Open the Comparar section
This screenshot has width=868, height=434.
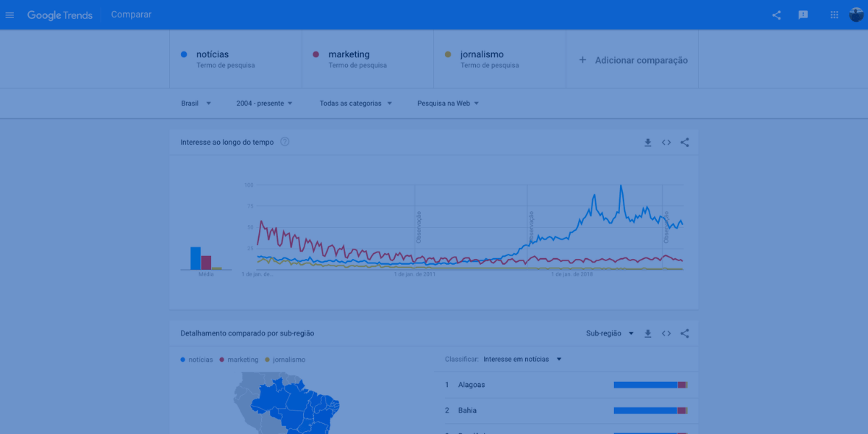pos(131,14)
